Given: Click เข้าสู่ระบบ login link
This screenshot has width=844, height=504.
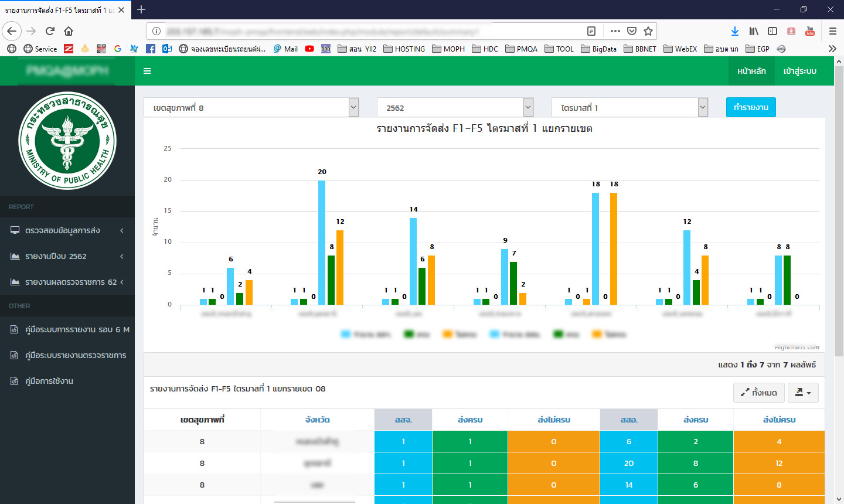Looking at the screenshot, I should coord(799,71).
